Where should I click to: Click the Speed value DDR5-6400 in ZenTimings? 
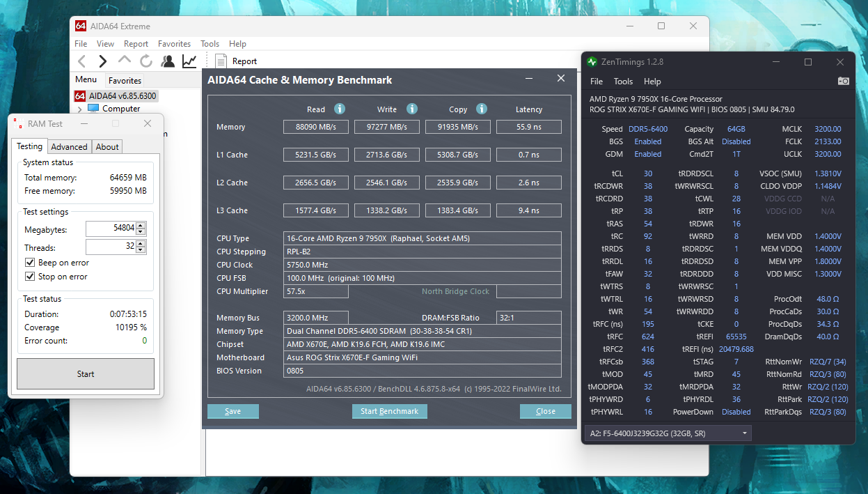647,129
